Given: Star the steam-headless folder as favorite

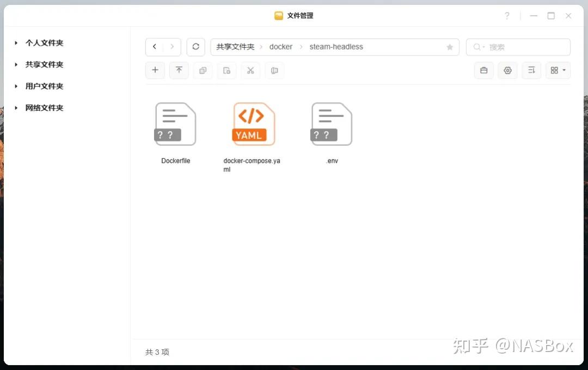Looking at the screenshot, I should [x=450, y=47].
